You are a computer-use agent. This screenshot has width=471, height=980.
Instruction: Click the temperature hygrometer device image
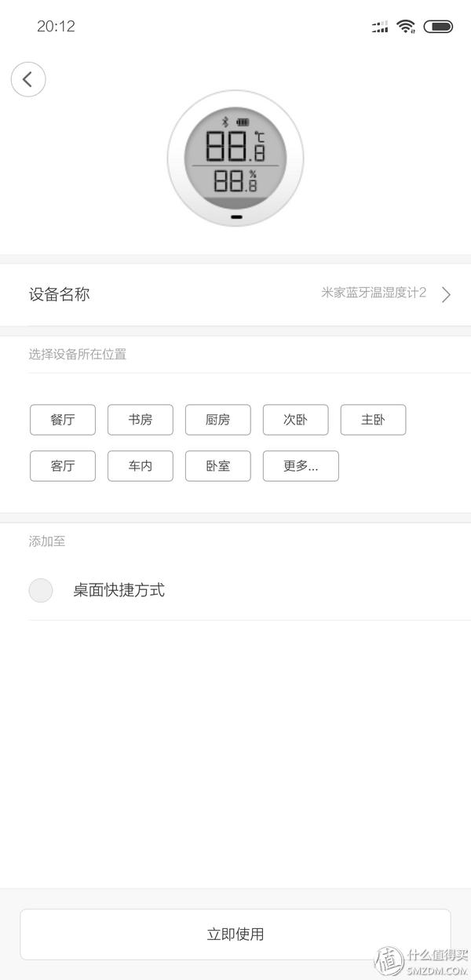234,157
